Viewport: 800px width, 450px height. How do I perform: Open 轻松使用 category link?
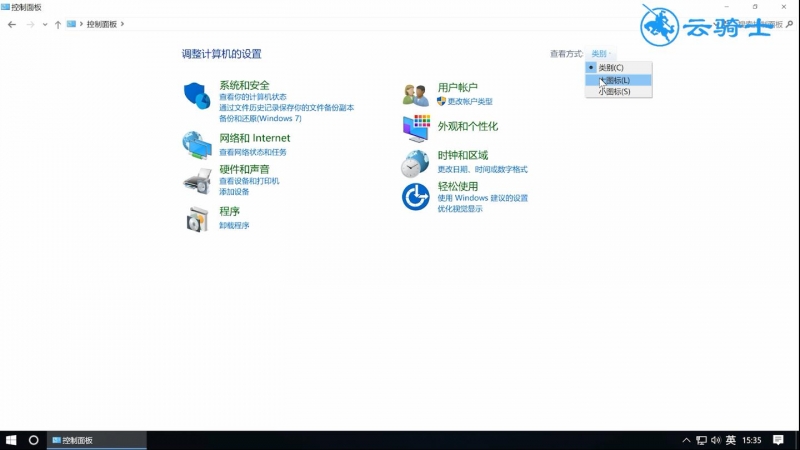458,186
